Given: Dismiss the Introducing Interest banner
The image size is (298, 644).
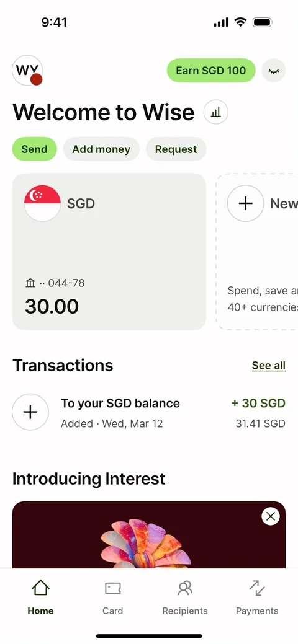Looking at the screenshot, I should click(x=271, y=517).
